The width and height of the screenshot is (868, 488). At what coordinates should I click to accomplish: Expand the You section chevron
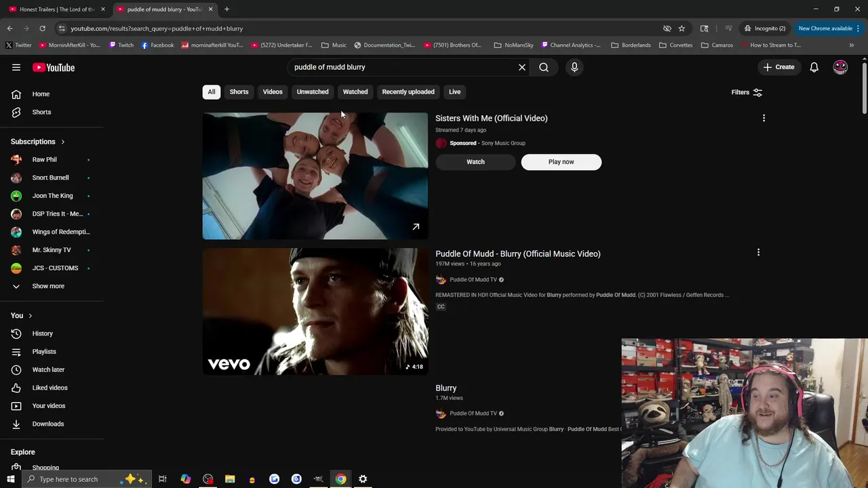pos(30,316)
